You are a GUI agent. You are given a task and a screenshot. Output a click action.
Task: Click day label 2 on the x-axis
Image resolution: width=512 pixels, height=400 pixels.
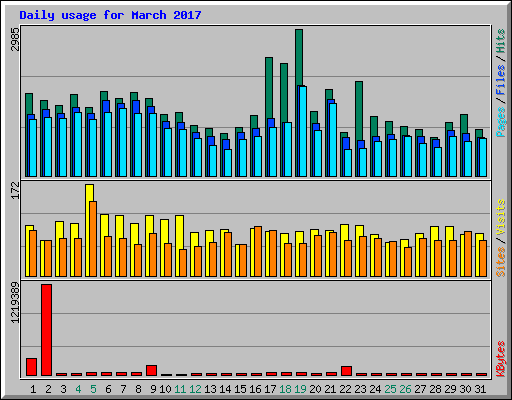pyautogui.click(x=48, y=389)
